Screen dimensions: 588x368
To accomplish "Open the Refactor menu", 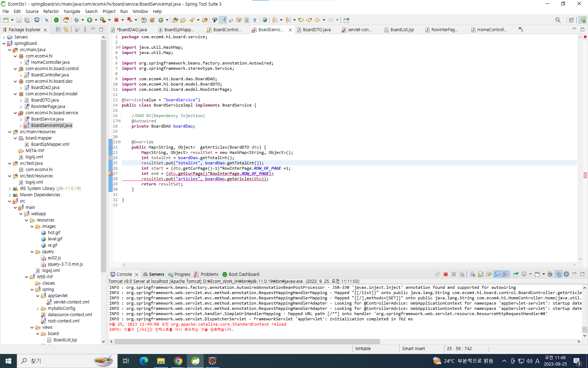I will 51,11.
